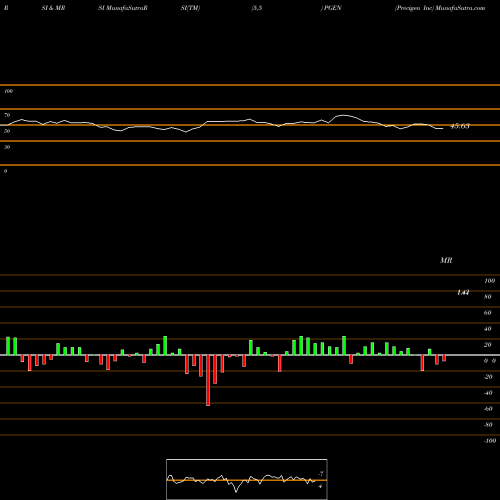Click the tallest red bar in MR chart
Image resolution: width=500 pixels, height=500 pixels.
(x=208, y=380)
